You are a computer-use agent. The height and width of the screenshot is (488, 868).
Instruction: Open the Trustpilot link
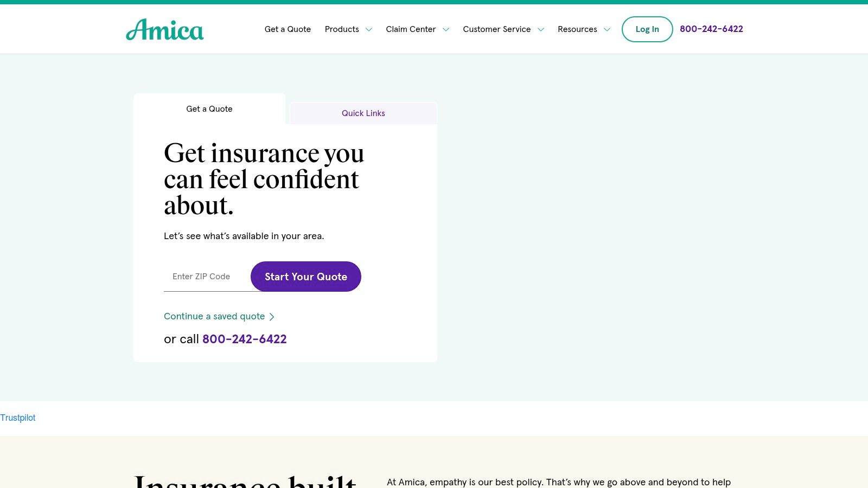18,418
